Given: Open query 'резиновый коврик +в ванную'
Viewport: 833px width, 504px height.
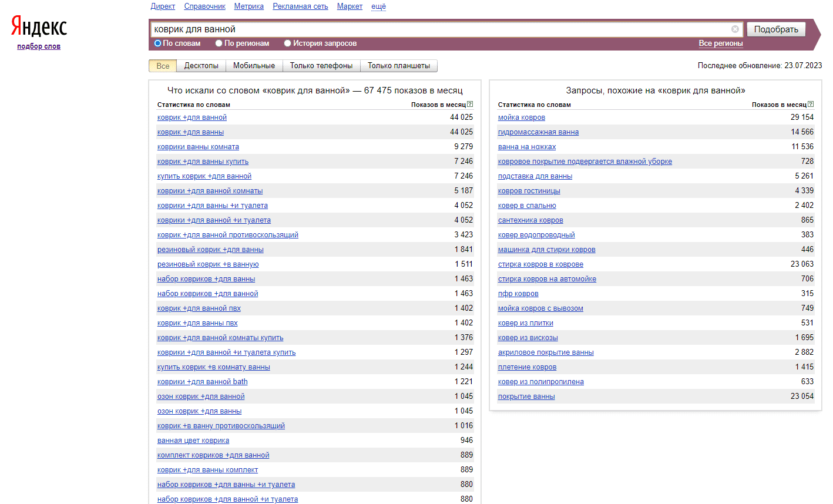Looking at the screenshot, I should coord(208,264).
